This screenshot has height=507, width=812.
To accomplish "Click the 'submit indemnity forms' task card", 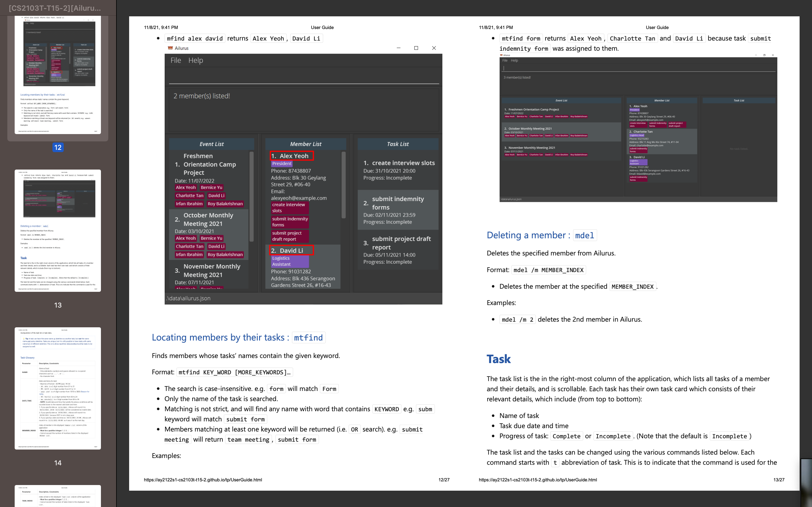I will (398, 210).
